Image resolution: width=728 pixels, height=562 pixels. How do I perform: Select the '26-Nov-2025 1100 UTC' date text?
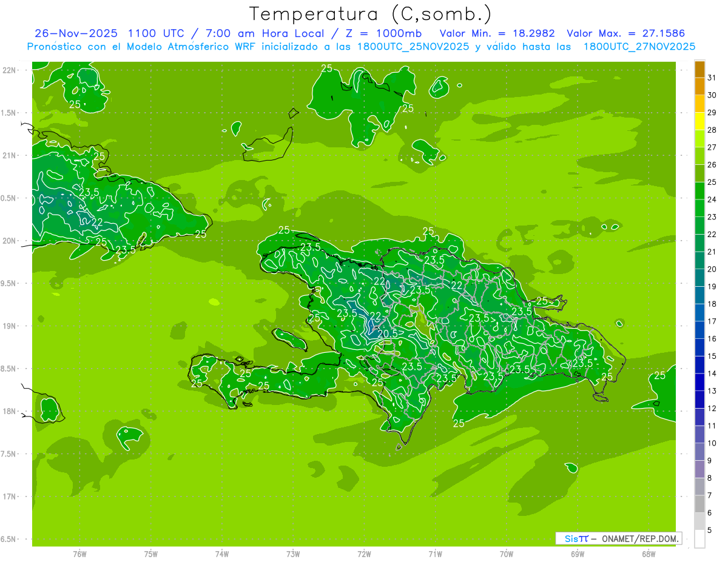(x=109, y=33)
